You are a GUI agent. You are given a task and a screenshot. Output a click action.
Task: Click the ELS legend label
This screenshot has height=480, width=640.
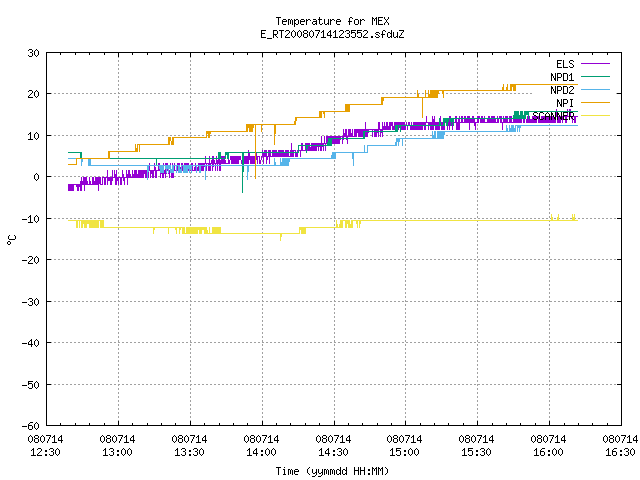point(565,64)
